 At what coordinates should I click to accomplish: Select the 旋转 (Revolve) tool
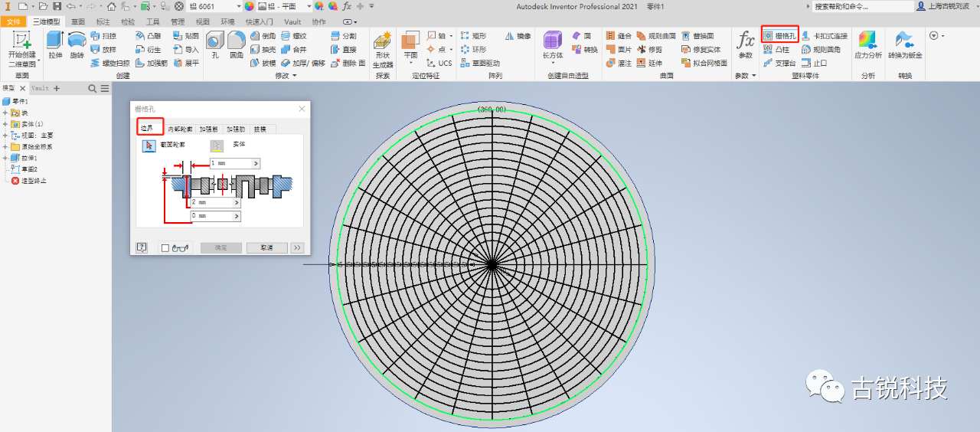tap(77, 45)
